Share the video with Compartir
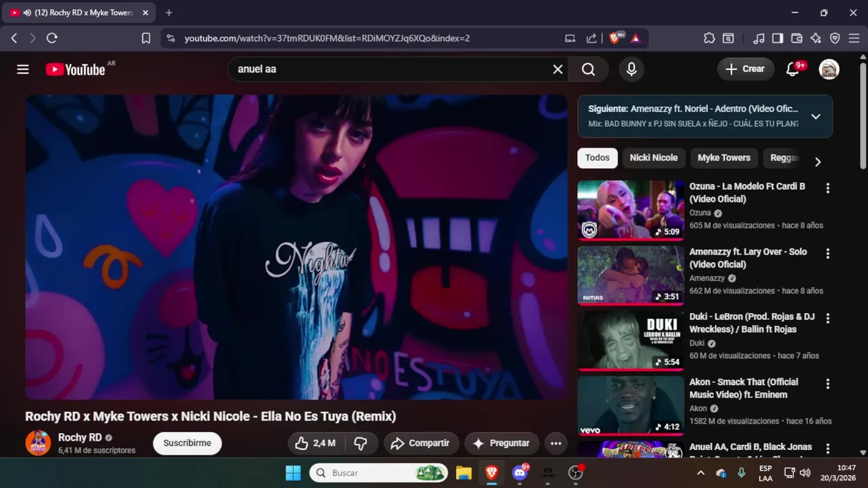Viewport: 868px width, 488px height. pyautogui.click(x=421, y=443)
